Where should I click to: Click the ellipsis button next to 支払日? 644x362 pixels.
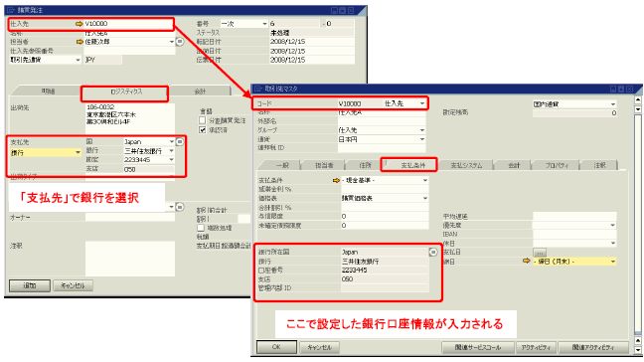(x=540, y=253)
